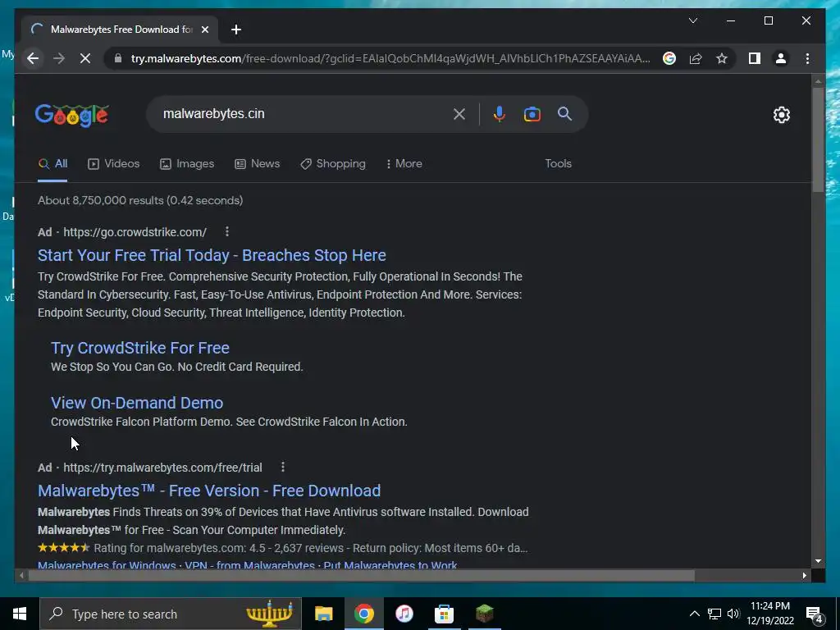Click the scroll down arrow

tap(818, 561)
